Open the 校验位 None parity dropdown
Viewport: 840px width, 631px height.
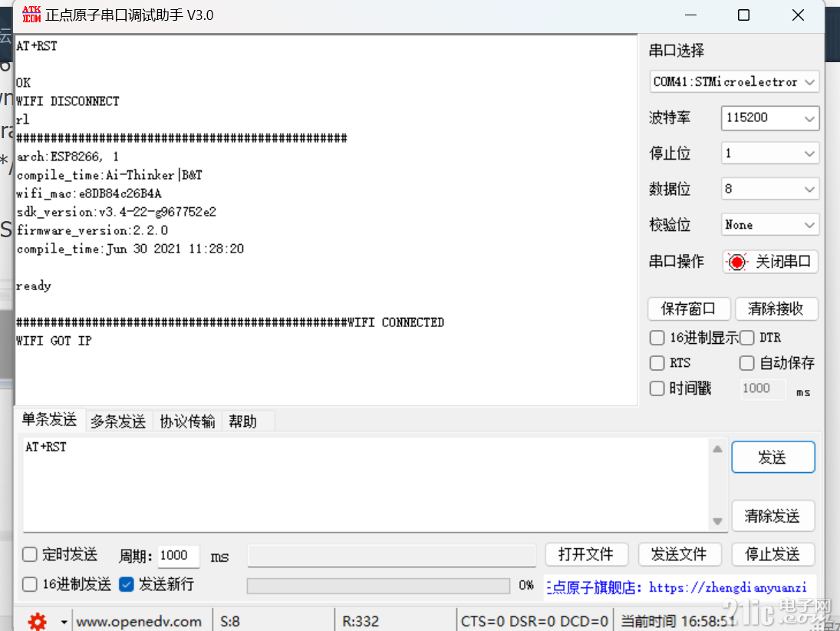click(770, 225)
